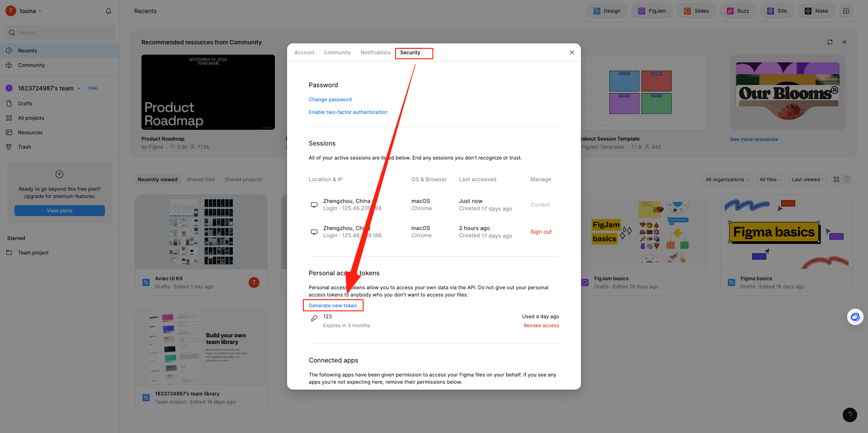Create a new FigJam board
868x433 pixels.
[x=652, y=11]
